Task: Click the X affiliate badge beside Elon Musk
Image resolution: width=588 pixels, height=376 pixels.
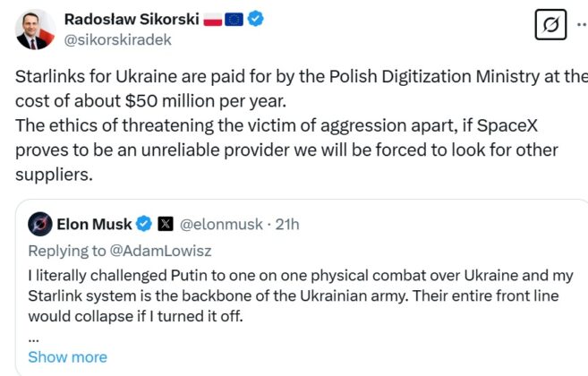Action: click(166, 223)
